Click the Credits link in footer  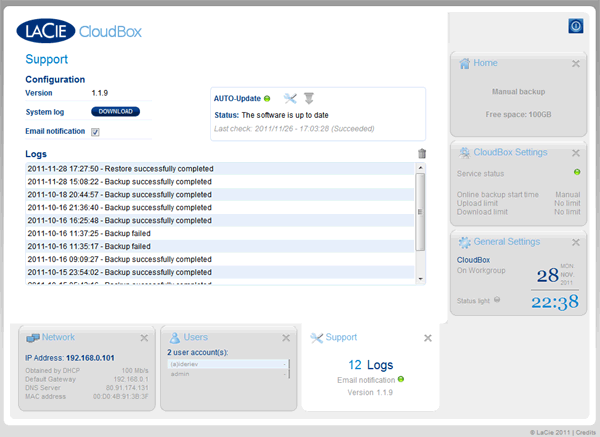click(x=585, y=432)
